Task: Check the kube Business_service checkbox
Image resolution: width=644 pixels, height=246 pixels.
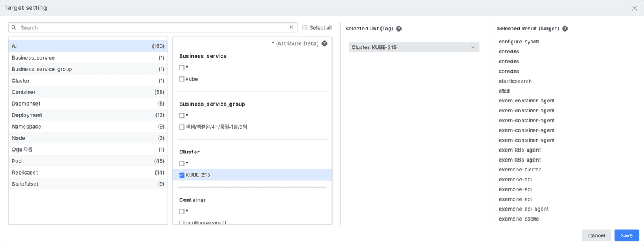Action: click(182, 79)
